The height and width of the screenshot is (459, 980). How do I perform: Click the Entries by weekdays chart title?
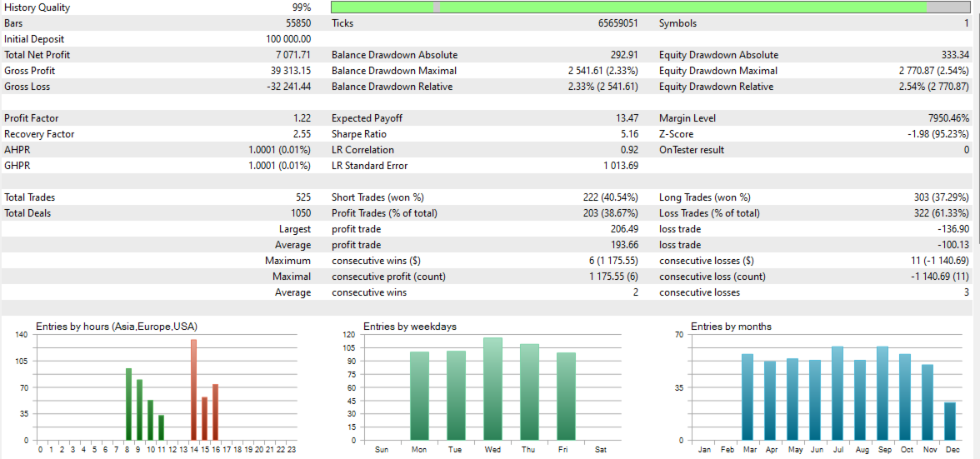click(412, 326)
